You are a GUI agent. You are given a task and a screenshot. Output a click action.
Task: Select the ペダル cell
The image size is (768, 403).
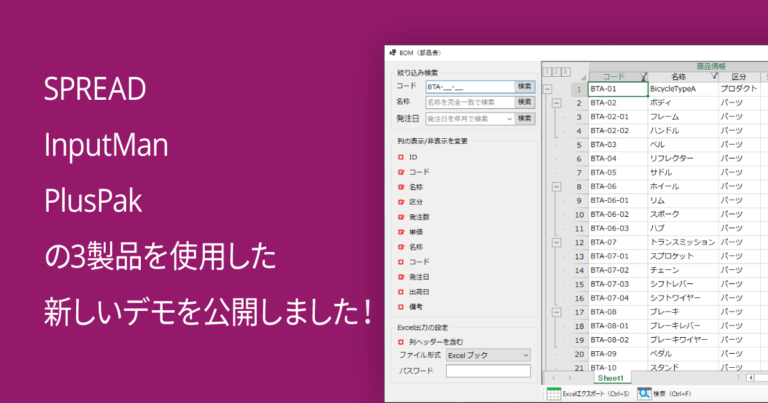pos(683,354)
